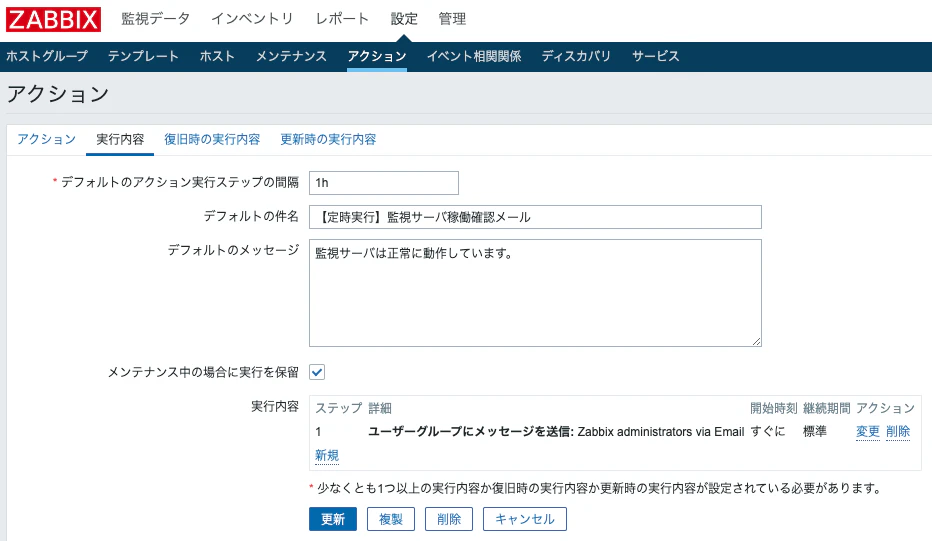Open the 設定 menu
Image resolution: width=932 pixels, height=541 pixels.
pyautogui.click(x=404, y=19)
